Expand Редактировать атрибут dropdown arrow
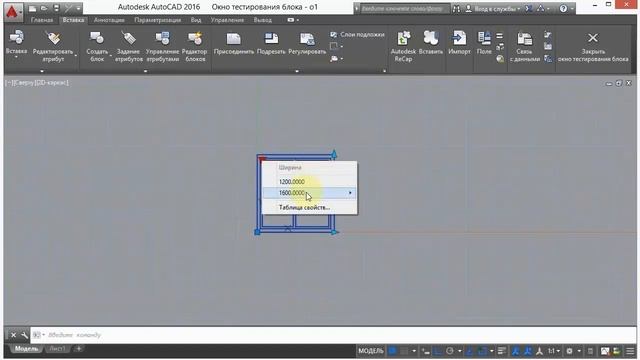The image size is (640, 360). click(x=76, y=56)
